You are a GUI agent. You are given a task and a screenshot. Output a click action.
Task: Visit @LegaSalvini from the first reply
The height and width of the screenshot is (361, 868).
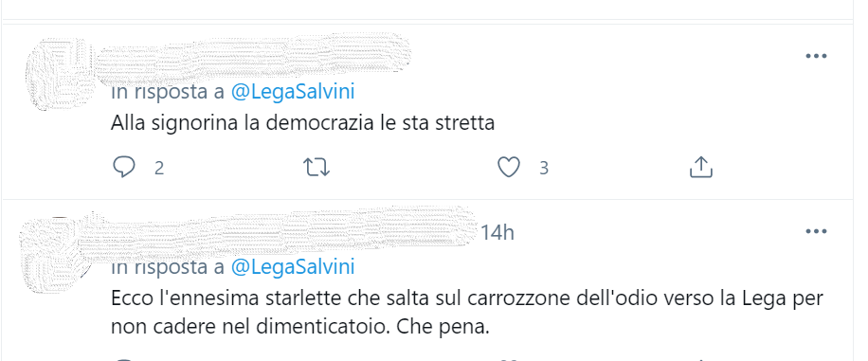pos(292,91)
